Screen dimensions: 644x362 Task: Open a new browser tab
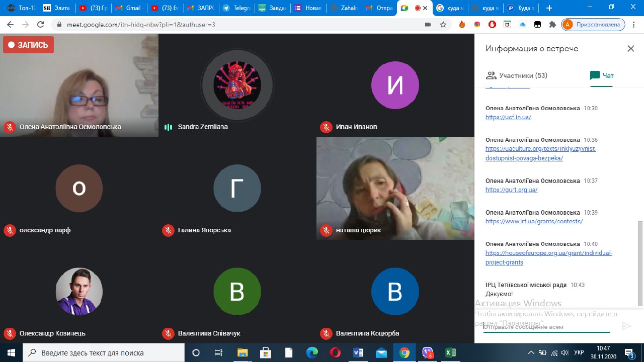549,8
